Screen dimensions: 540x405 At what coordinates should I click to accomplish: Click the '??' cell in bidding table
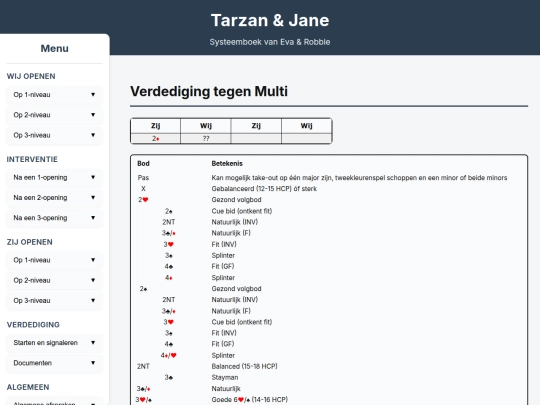(206, 138)
